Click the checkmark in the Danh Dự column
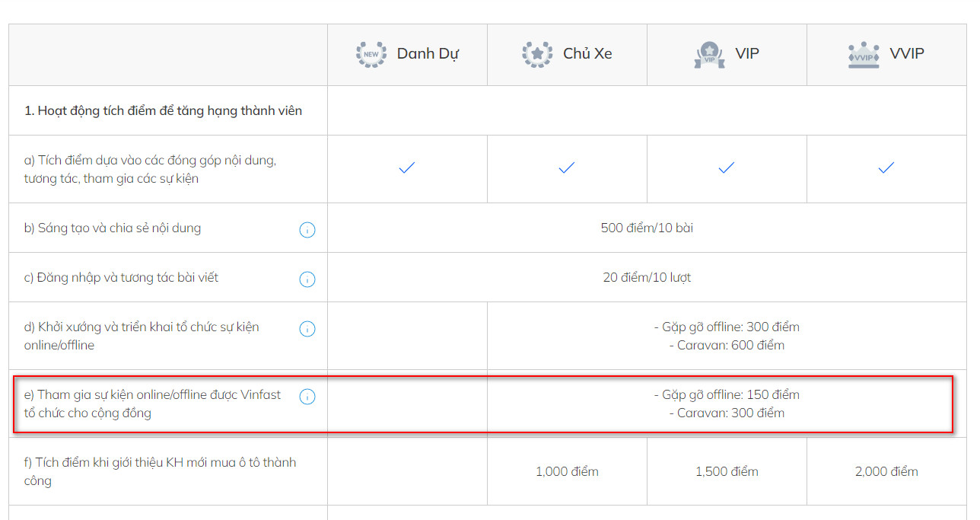Image resolution: width=980 pixels, height=520 pixels. pos(407,167)
